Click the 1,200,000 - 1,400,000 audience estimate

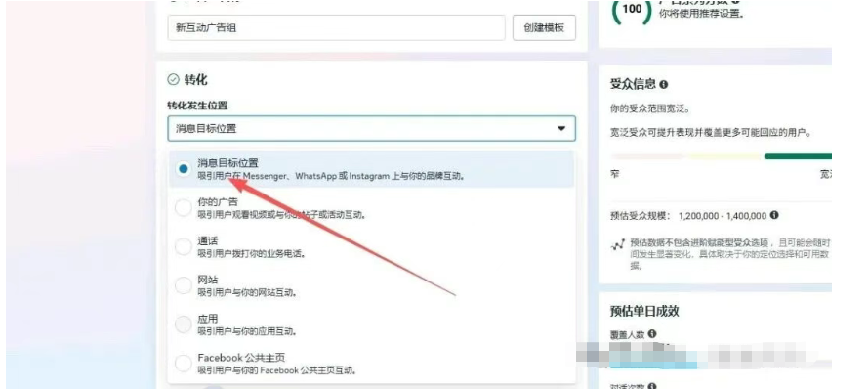tap(723, 216)
